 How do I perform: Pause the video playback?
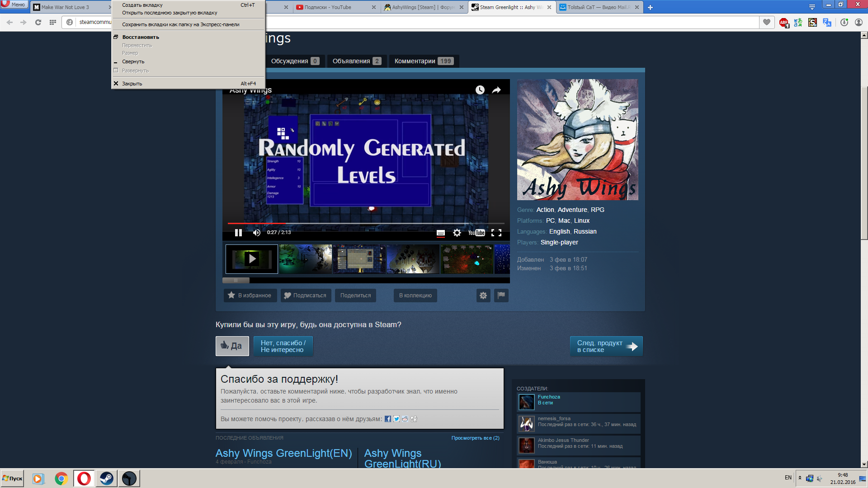pos(238,233)
